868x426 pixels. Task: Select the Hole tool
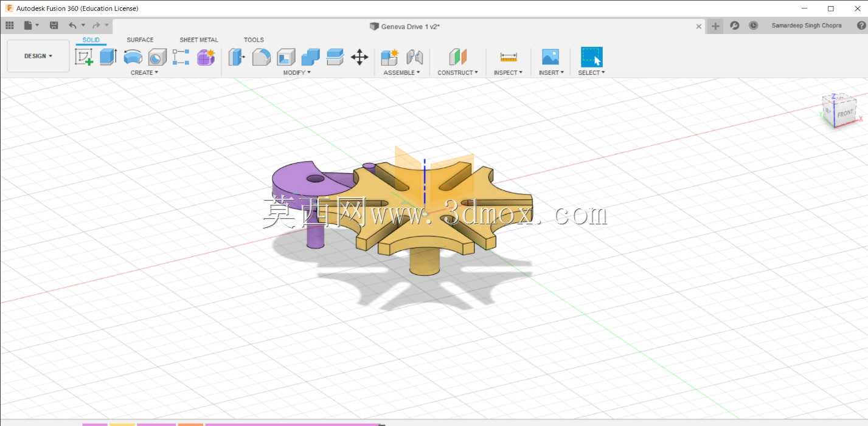[158, 57]
